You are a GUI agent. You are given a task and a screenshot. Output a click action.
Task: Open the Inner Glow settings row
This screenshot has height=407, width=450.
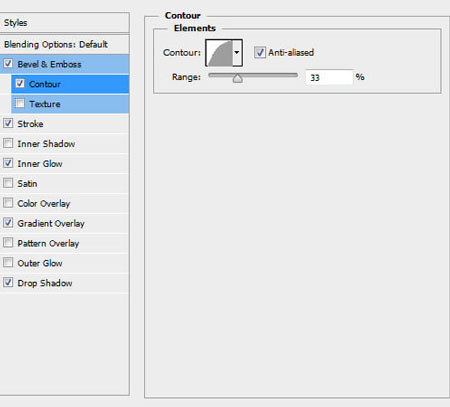64,164
